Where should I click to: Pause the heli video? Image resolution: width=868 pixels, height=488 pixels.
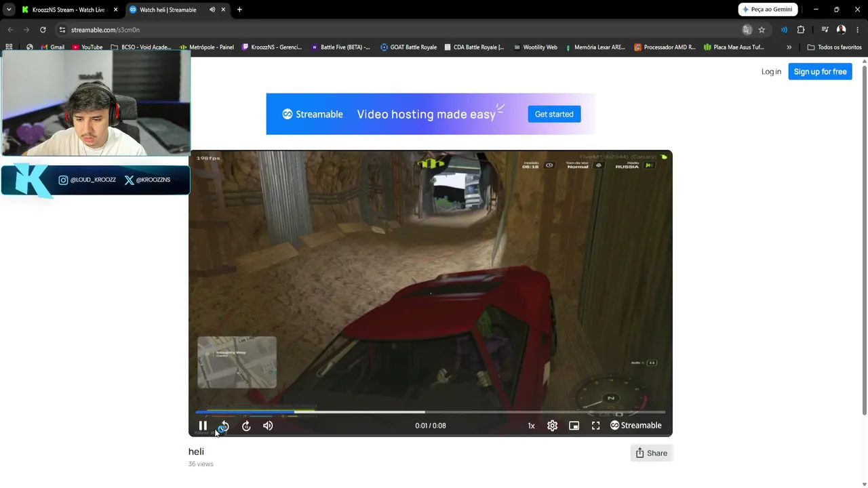[203, 426]
